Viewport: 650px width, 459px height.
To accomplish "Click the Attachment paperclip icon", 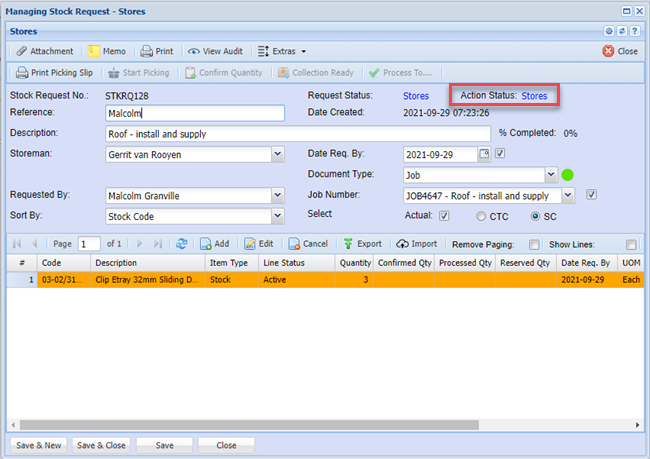I will click(x=22, y=51).
